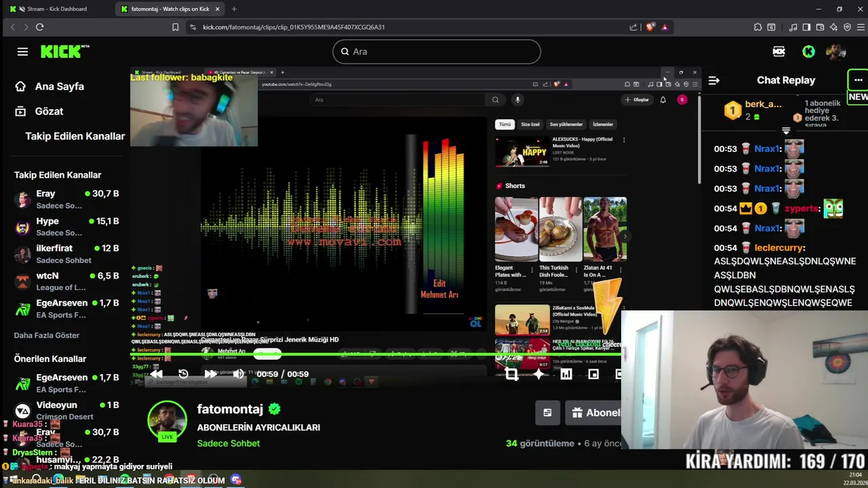
Task: Share this page via share icon
Action: (x=633, y=27)
